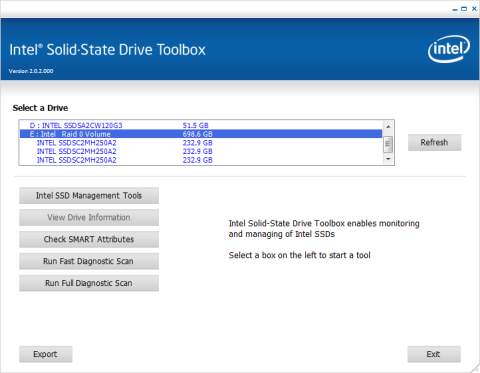Viewport: 480px width, 373px height.
Task: Click the Version 2.0.2.000 text
Action: click(x=31, y=71)
